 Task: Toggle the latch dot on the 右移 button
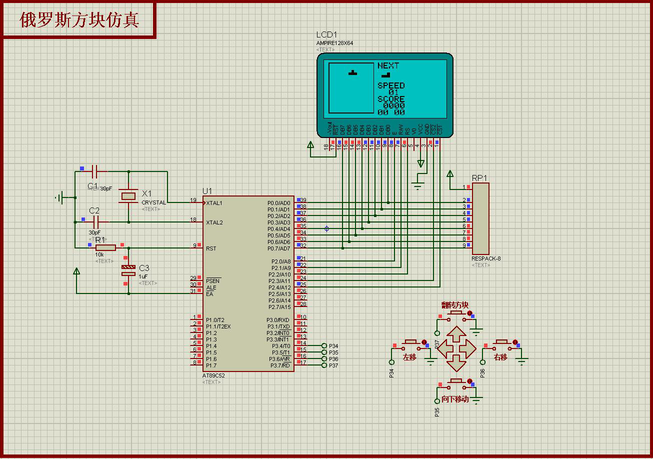[515, 342]
